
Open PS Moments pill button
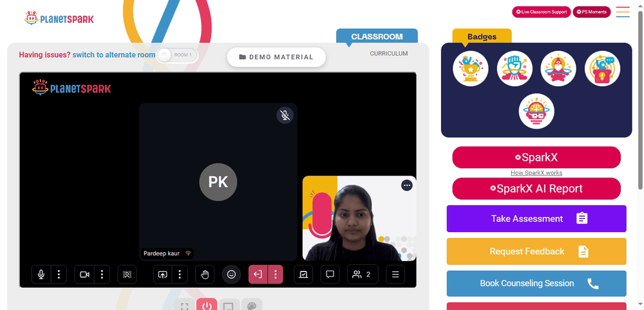pos(591,12)
